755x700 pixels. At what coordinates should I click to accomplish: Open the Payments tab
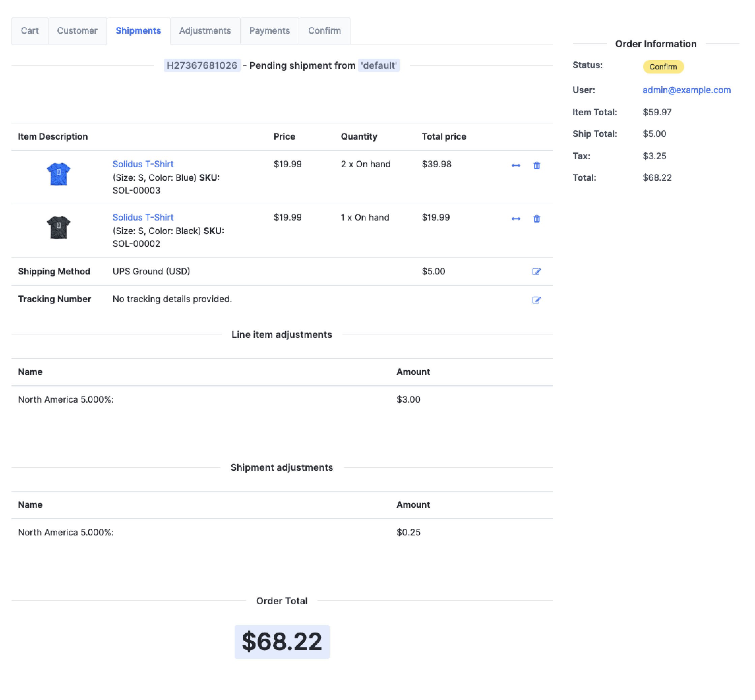coord(269,31)
